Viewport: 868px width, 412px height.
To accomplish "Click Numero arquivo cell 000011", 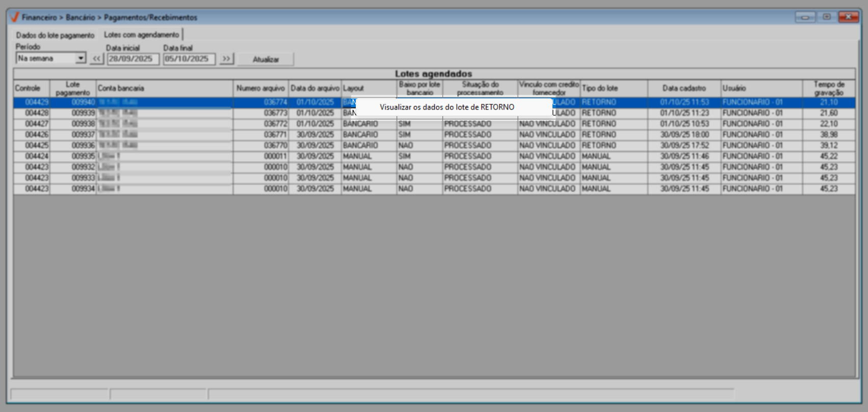I will tap(261, 156).
